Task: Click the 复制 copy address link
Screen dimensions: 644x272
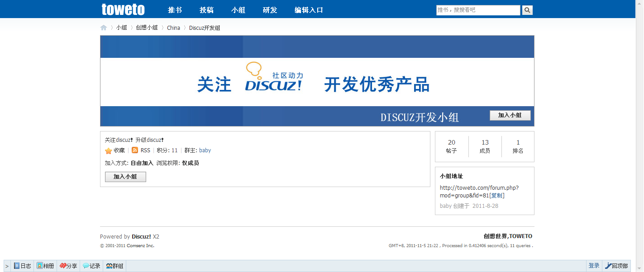Action: point(497,196)
